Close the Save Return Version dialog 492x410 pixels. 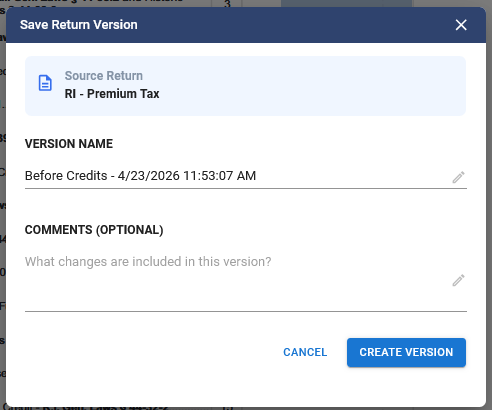[x=461, y=25]
